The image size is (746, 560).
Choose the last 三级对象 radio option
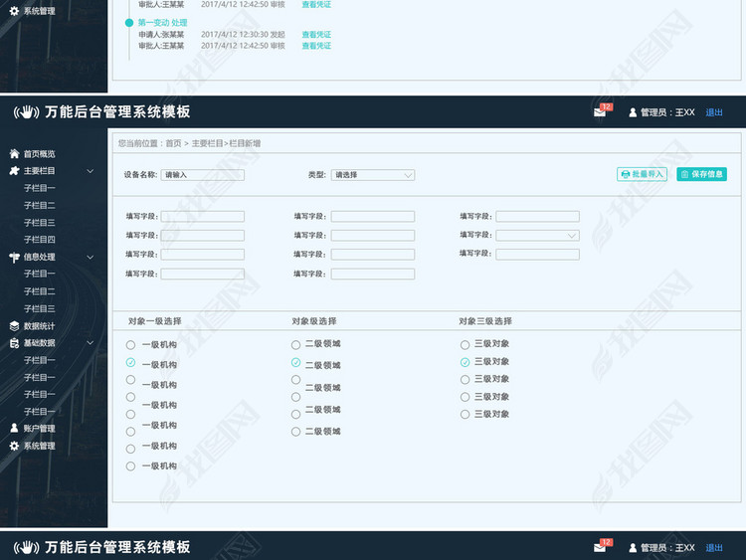(465, 415)
